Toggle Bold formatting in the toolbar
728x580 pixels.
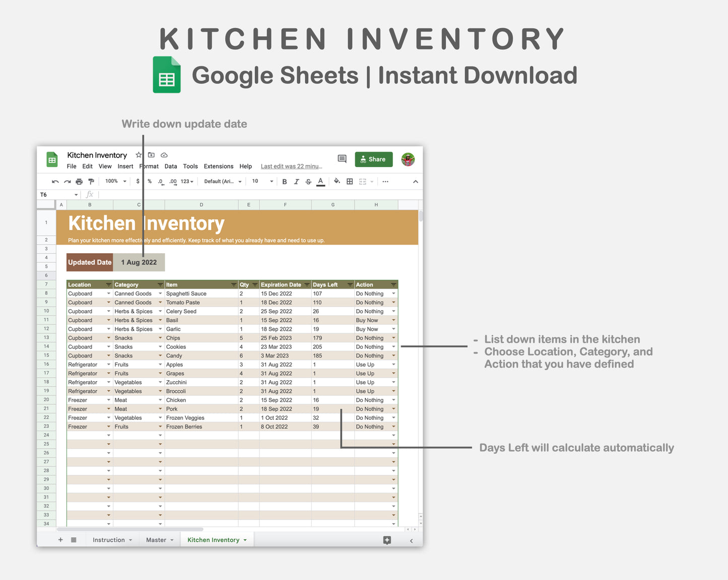pos(284,181)
